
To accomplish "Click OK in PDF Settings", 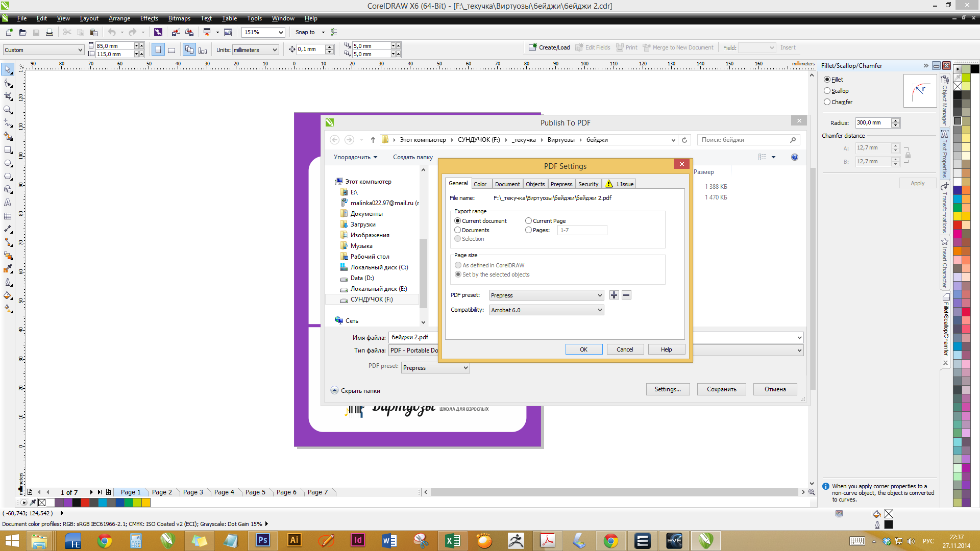I will coord(584,349).
